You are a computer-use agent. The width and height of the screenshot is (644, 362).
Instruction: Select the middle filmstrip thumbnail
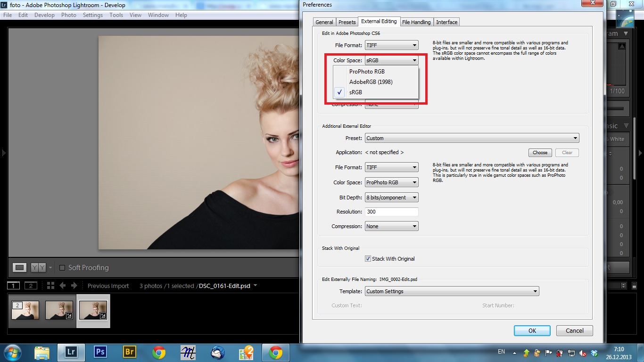click(x=59, y=310)
